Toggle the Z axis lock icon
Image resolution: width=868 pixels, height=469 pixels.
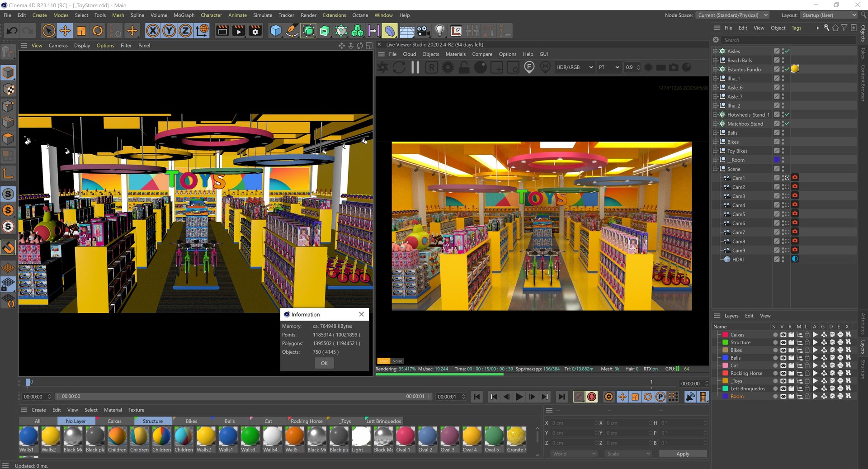point(185,31)
